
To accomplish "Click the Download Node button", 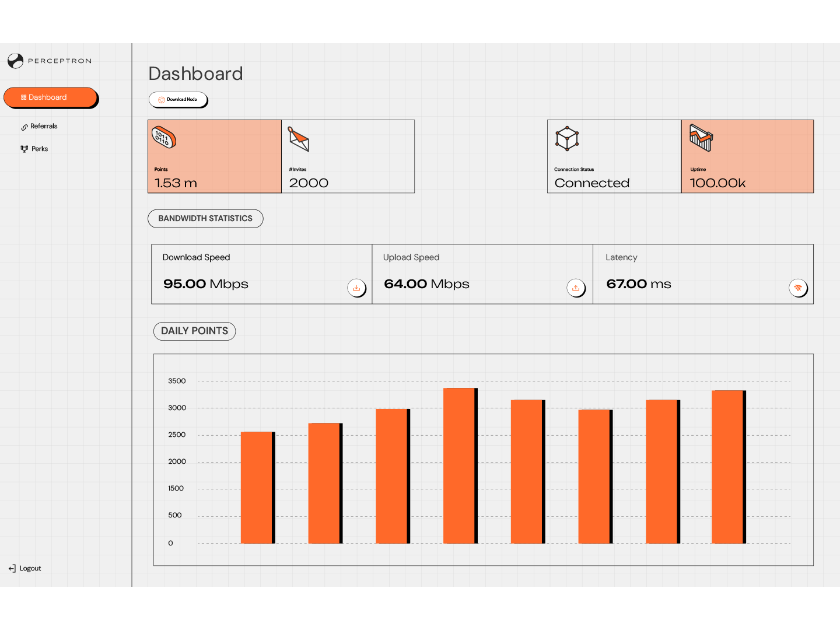I will (x=178, y=100).
